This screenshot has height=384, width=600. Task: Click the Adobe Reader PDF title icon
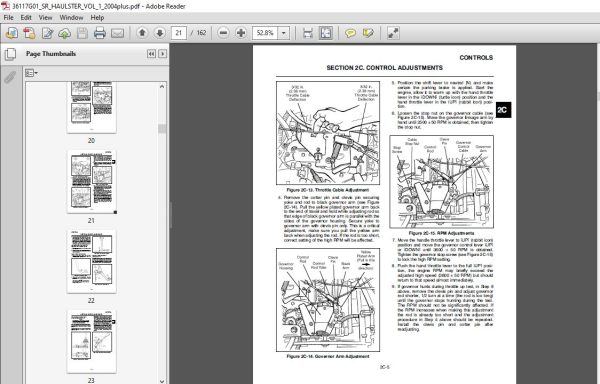[5, 6]
